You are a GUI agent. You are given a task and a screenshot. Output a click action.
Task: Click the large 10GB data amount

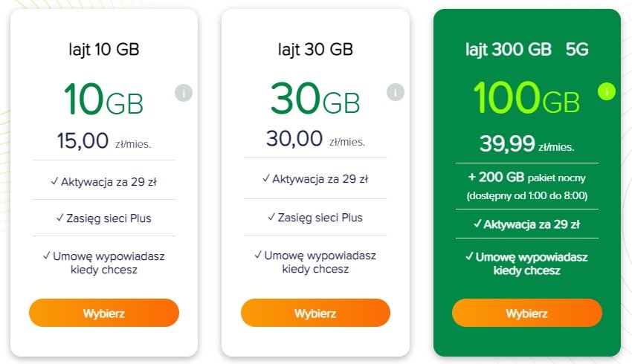pos(103,99)
